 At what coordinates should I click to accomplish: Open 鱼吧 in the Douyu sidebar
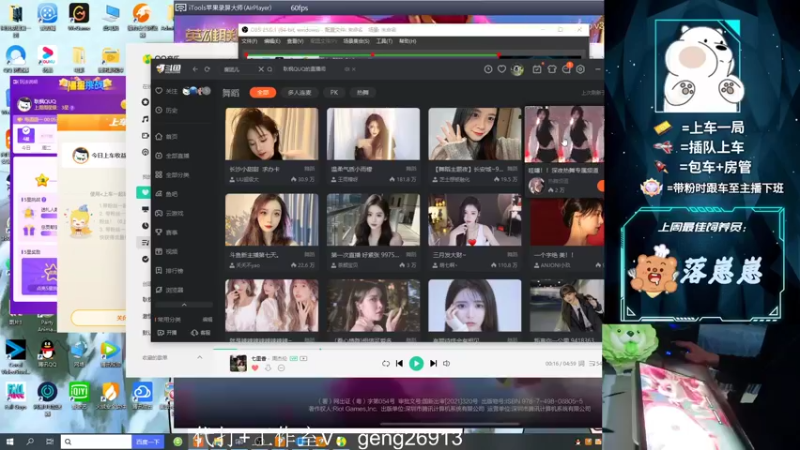point(167,194)
